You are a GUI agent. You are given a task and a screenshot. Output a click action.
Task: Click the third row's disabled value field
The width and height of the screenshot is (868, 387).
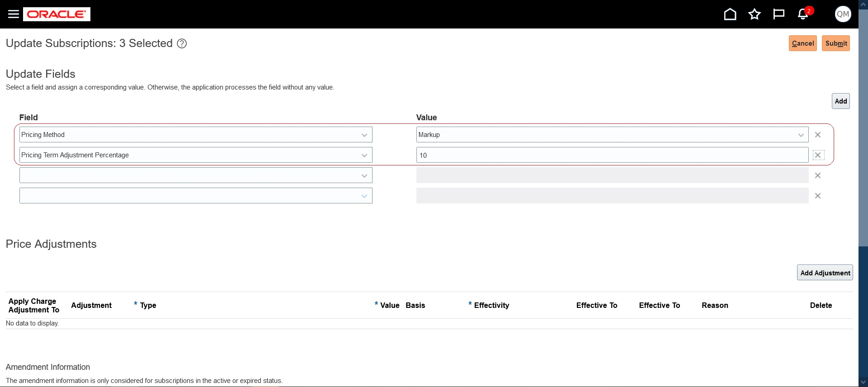coord(612,175)
